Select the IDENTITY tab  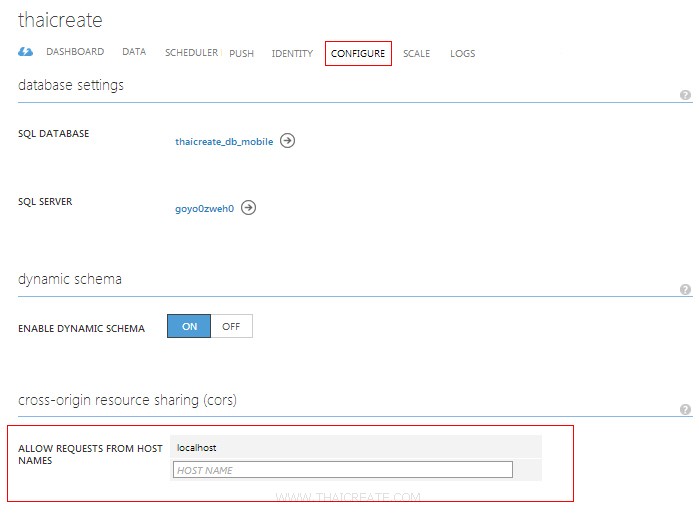pos(292,54)
